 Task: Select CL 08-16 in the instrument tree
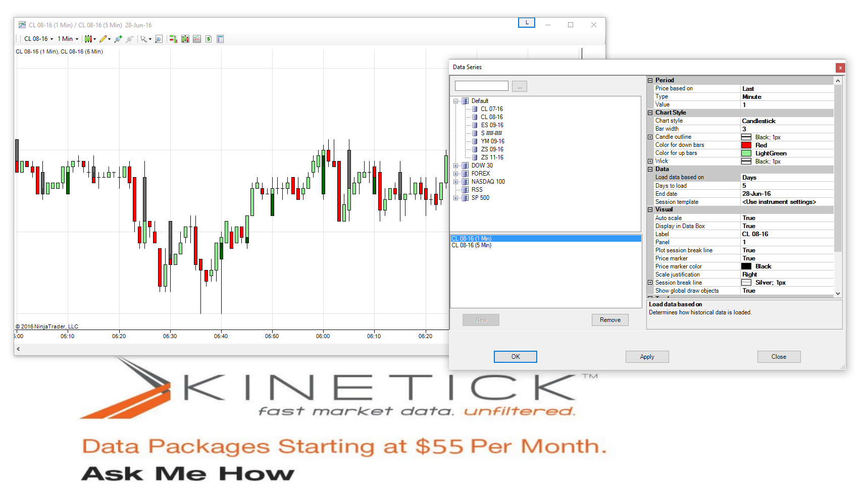(x=491, y=117)
